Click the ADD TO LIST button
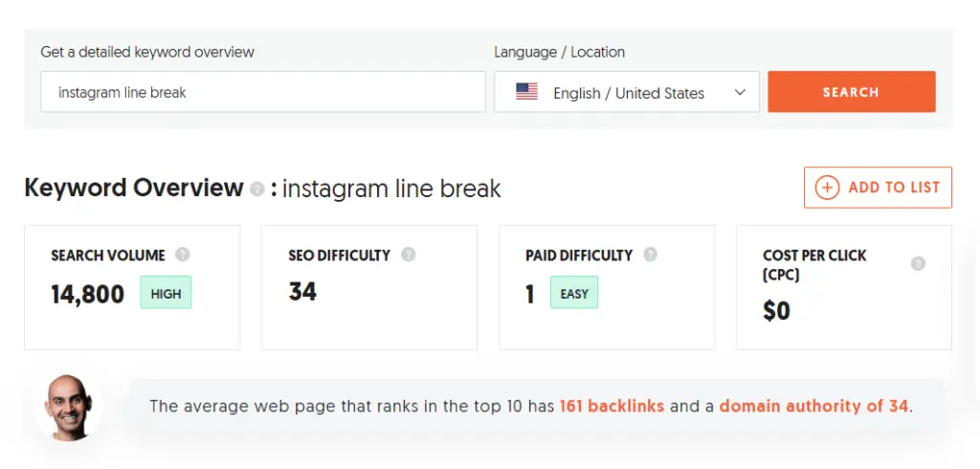980x469 pixels. 879,188
